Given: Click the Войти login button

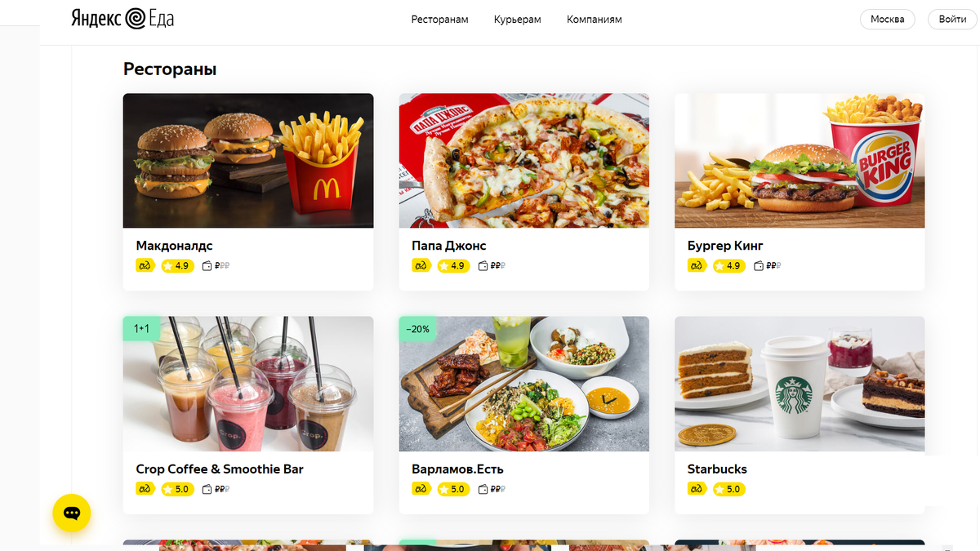Looking at the screenshot, I should coord(952,19).
